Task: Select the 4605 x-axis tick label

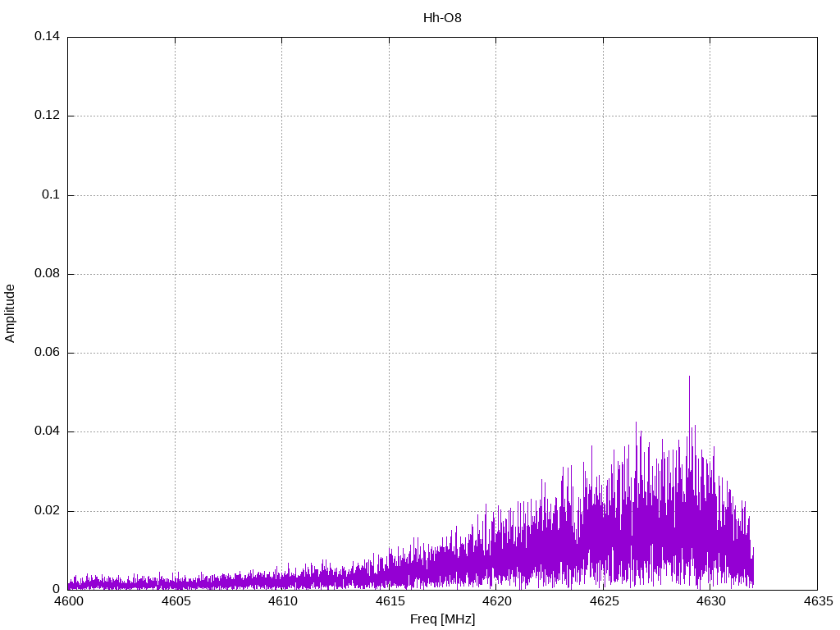Action: [175, 602]
